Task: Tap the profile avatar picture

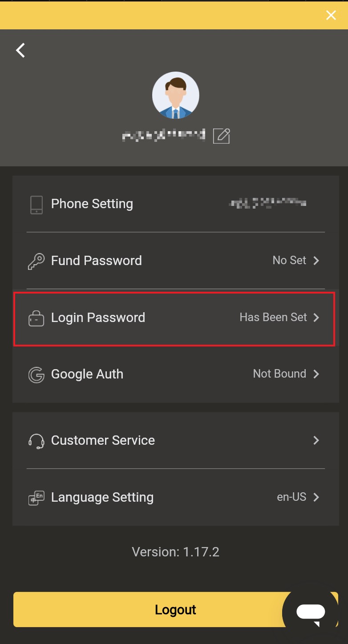Action: (175, 95)
